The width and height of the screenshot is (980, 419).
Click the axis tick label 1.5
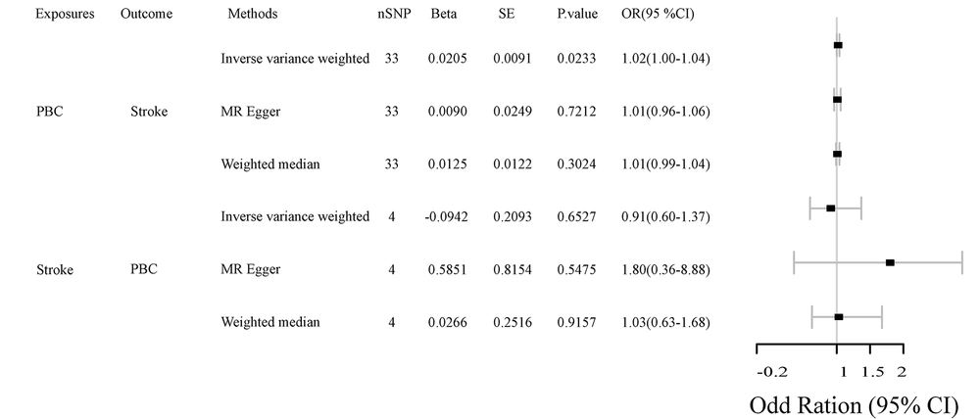coord(873,372)
